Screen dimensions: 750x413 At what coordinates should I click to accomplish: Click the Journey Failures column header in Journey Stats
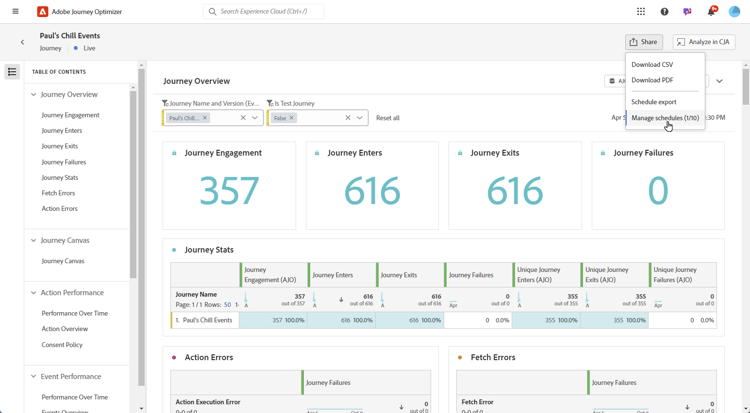478,275
